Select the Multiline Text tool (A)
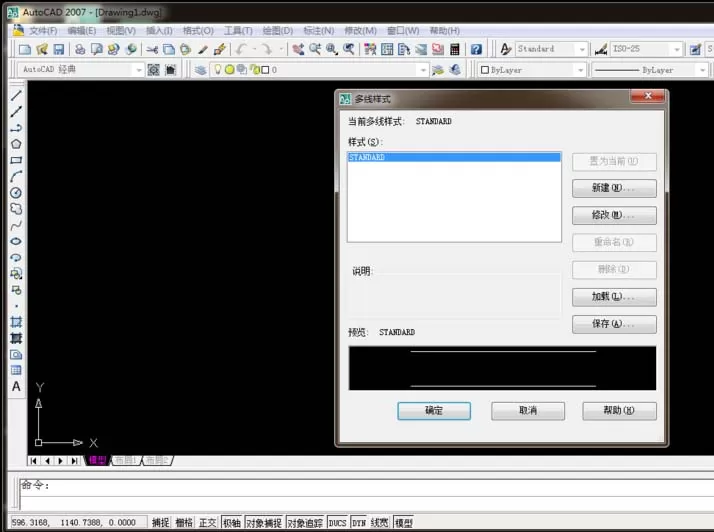714x532 pixels. pyautogui.click(x=16, y=387)
